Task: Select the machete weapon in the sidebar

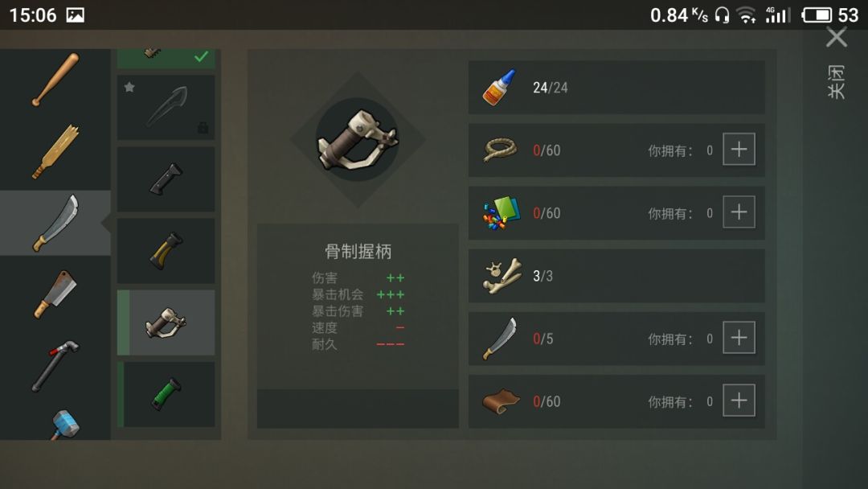Action: pos(55,223)
